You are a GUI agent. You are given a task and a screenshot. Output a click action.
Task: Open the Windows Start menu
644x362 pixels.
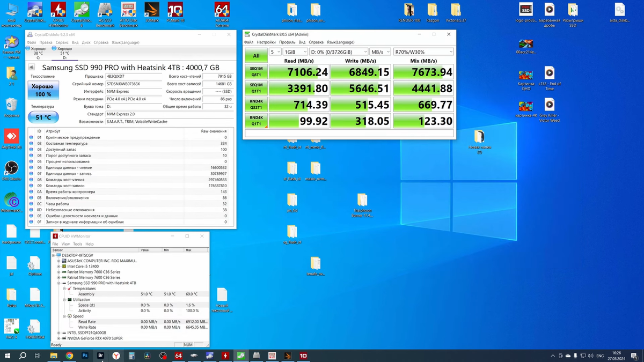point(7,356)
